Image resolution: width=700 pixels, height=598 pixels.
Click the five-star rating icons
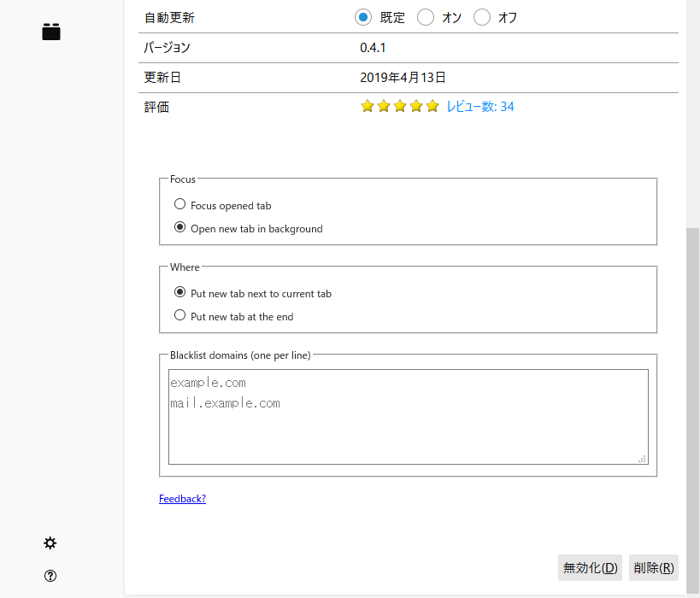click(x=399, y=106)
